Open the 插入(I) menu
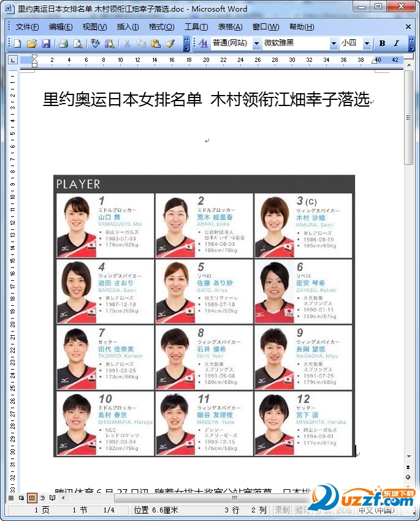This screenshot has height=521, width=420. coord(128,27)
